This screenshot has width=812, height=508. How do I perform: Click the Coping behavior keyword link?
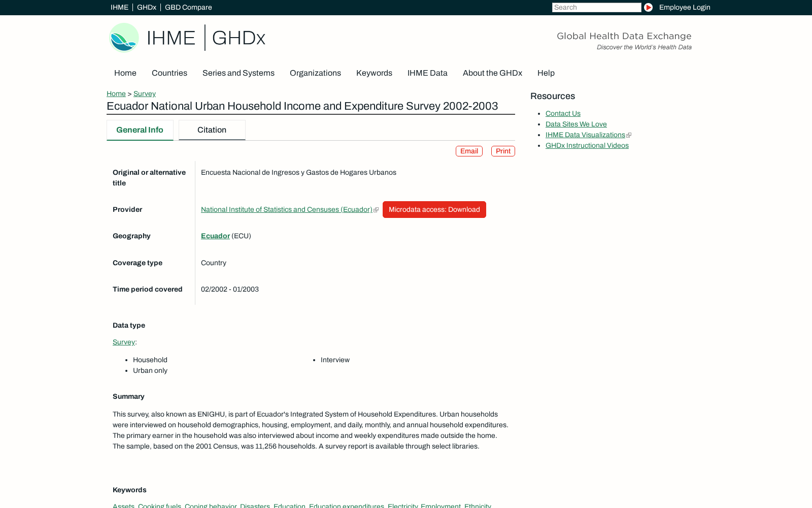click(x=211, y=505)
